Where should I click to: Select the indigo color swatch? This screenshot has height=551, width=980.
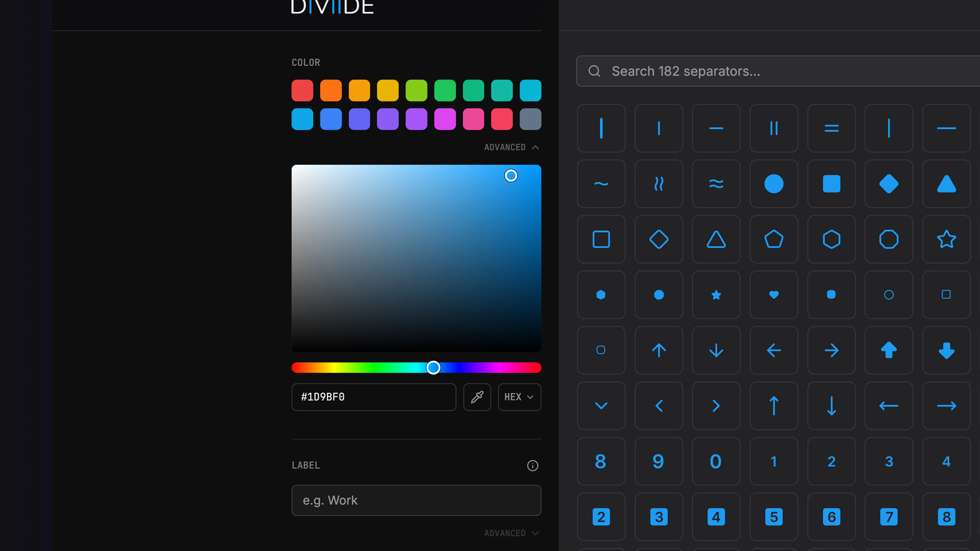(359, 119)
